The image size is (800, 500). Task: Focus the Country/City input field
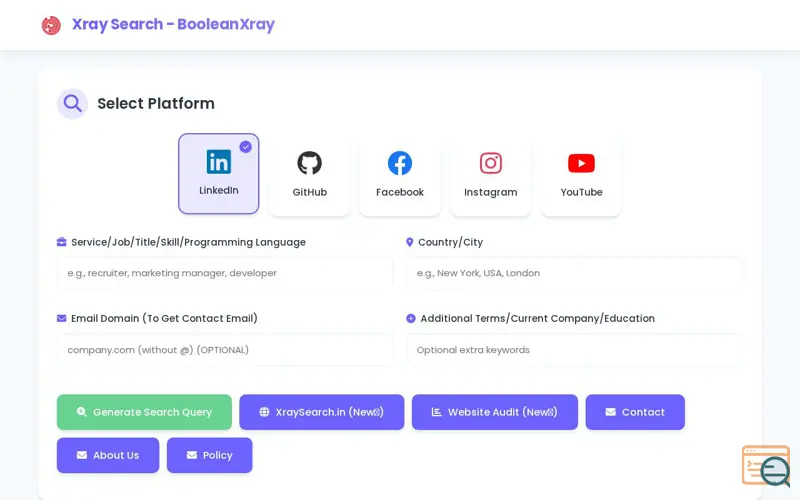(x=574, y=273)
